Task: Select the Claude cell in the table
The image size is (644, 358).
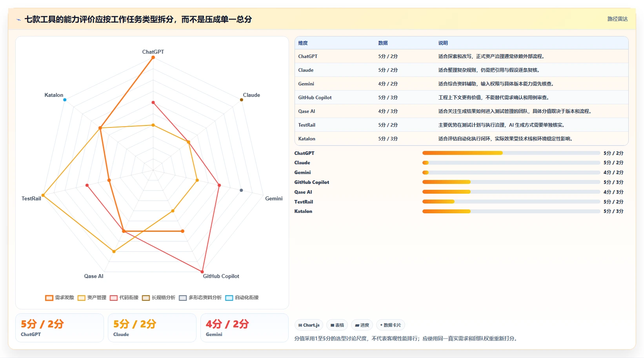Action: 306,70
